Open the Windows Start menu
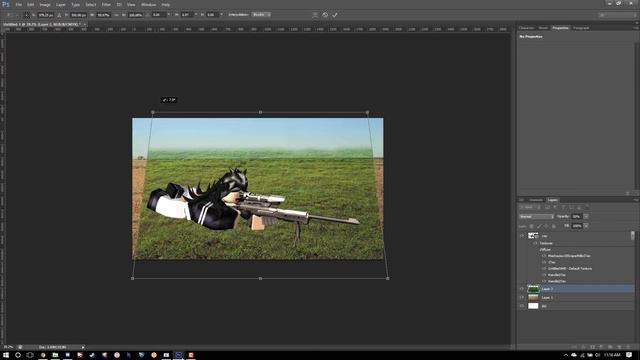Screen dimensions: 640x360 pos(6,355)
